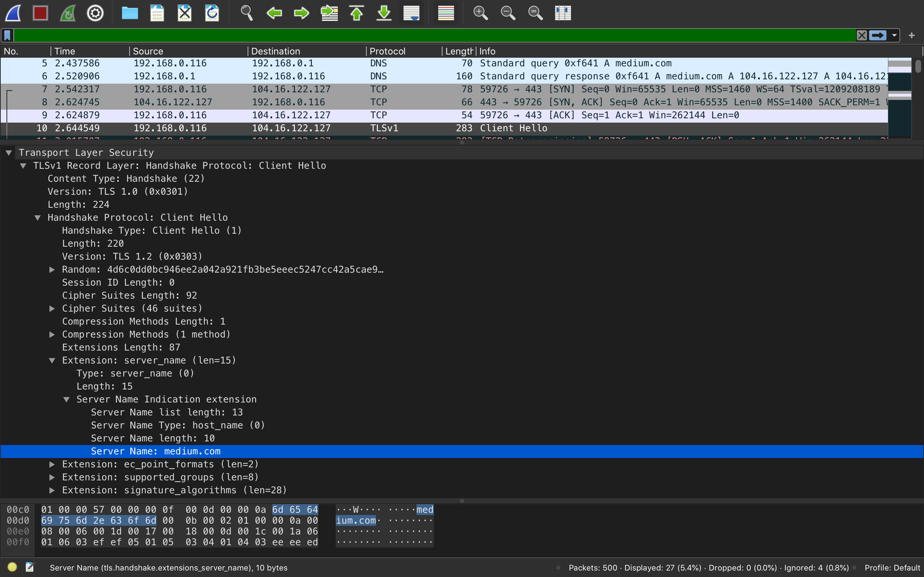Click the display filter bookmark icon
Screen dimensions: 924x577
pyautogui.click(x=8, y=35)
